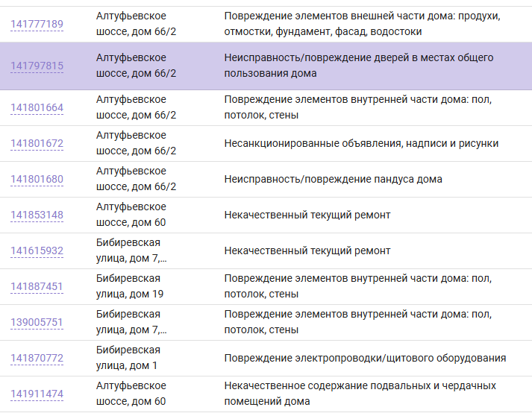Open request link 141801672
532x416 pixels.
[x=37, y=143]
